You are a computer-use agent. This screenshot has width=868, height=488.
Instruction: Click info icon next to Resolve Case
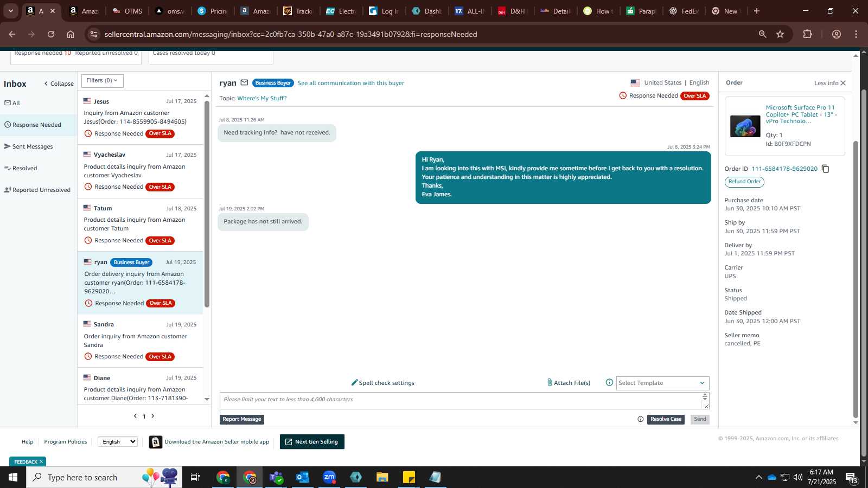point(641,419)
